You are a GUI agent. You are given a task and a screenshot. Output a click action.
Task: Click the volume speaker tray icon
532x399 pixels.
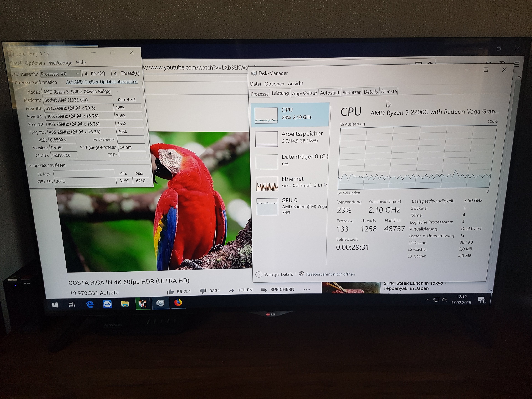(x=445, y=300)
